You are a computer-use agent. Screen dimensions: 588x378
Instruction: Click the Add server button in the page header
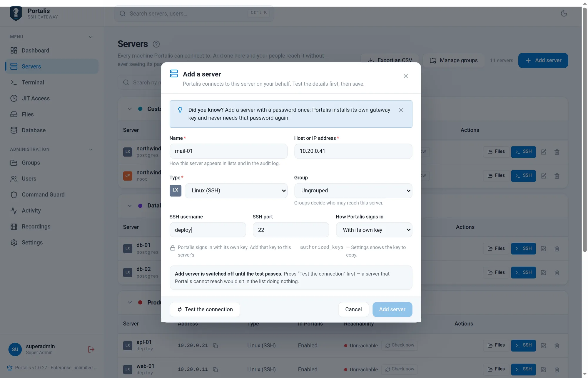coord(543,60)
